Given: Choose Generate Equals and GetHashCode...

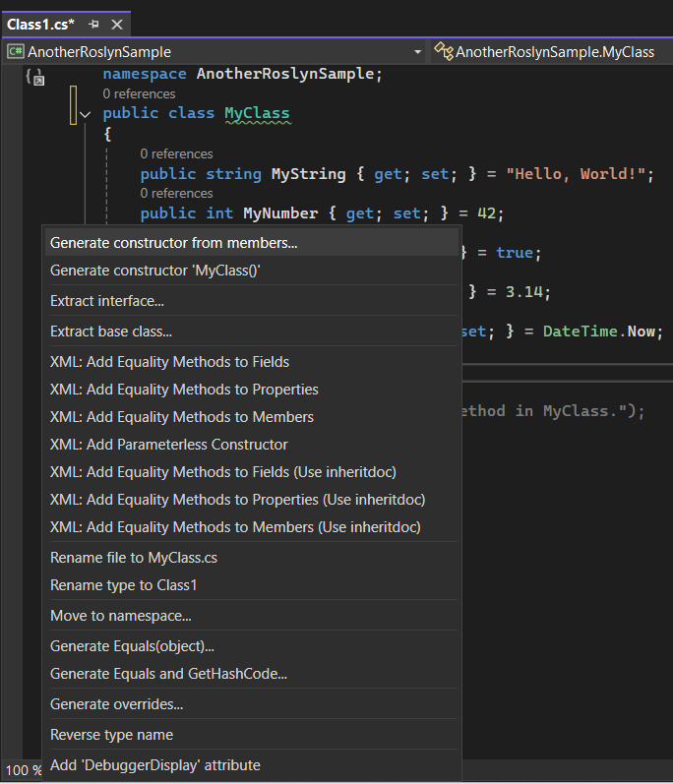Looking at the screenshot, I should pyautogui.click(x=252, y=674).
